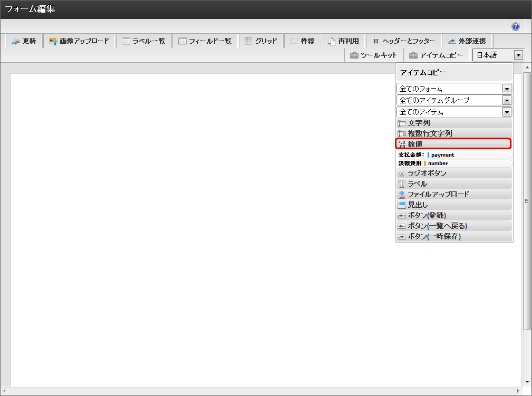Click the ボタン(一時保存) save icon
This screenshot has width=532, height=396.
click(x=402, y=237)
